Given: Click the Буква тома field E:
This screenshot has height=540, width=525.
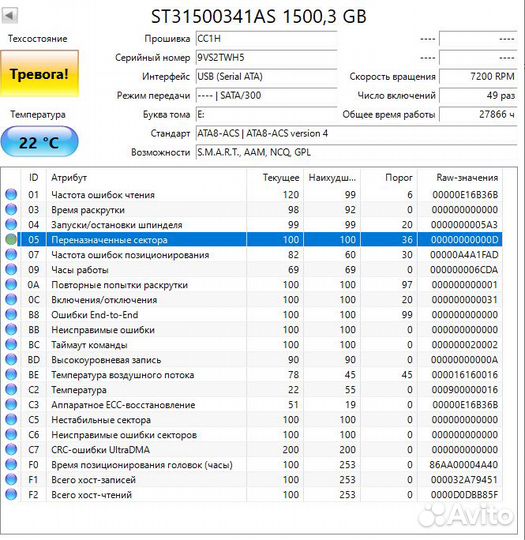Looking at the screenshot, I should [266, 114].
